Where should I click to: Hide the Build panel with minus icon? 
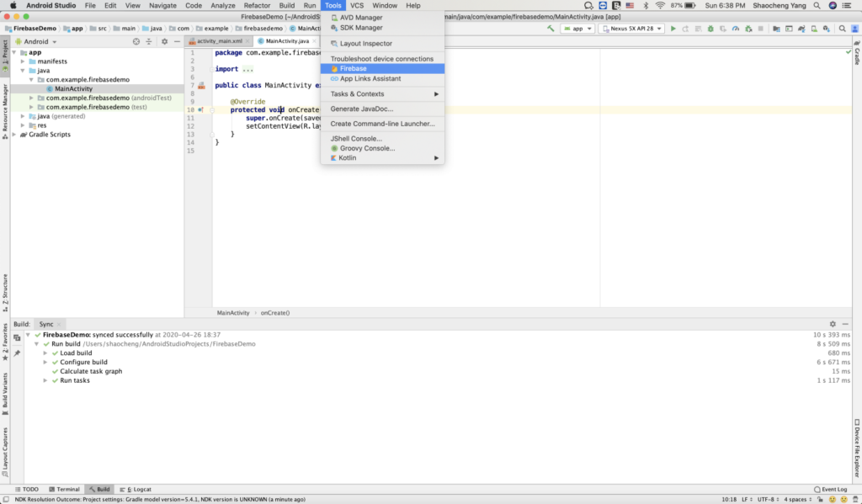[845, 324]
